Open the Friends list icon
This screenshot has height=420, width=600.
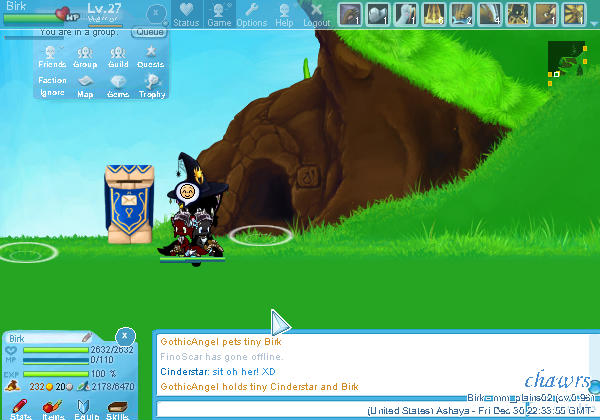(52, 56)
